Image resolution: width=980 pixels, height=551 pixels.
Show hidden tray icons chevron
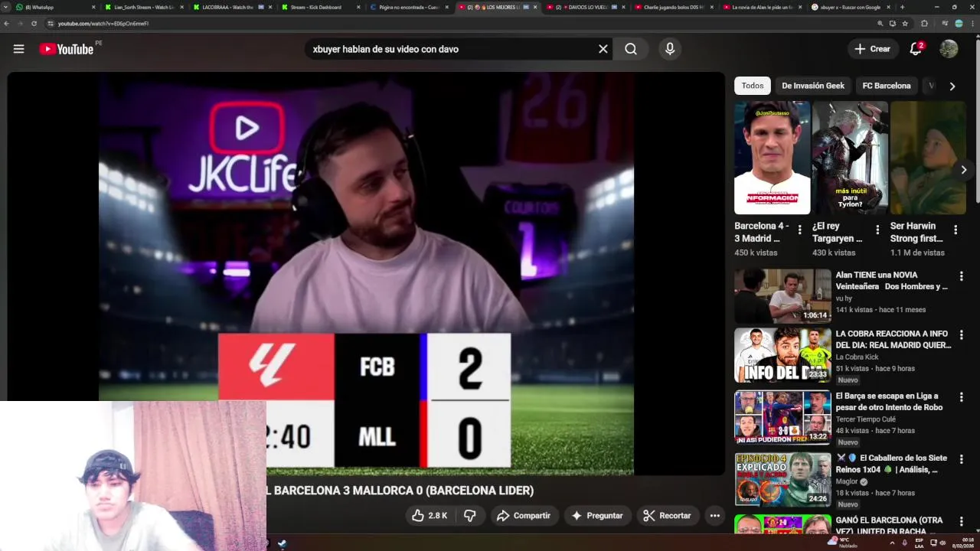click(x=892, y=543)
